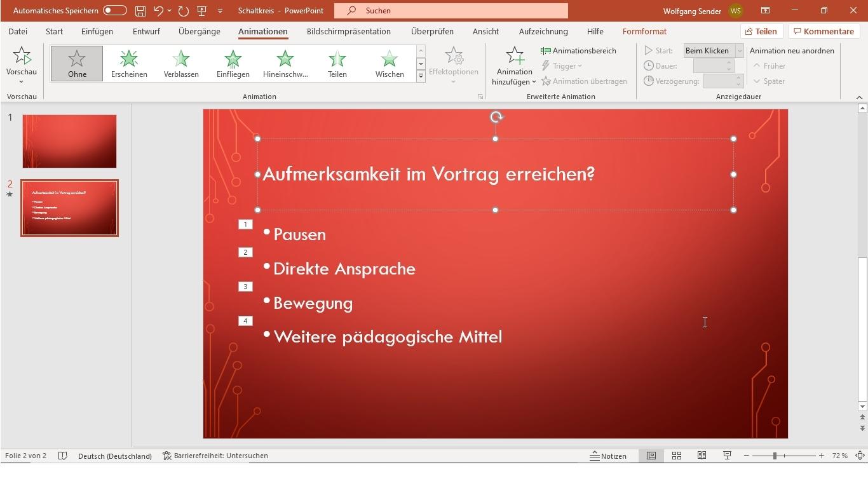The height and width of the screenshot is (488, 868).
Task: Apply the Teilen animation
Action: 337,64
